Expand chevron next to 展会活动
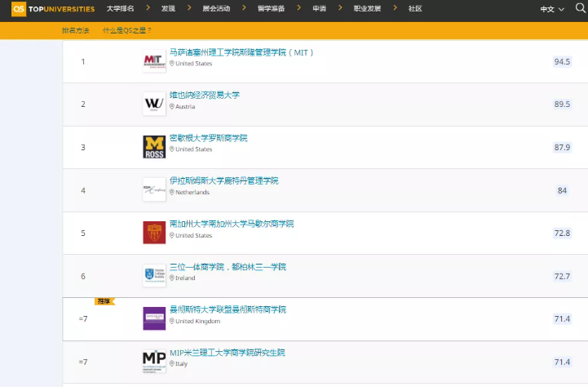Image resolution: width=588 pixels, height=387 pixels. pos(244,7)
